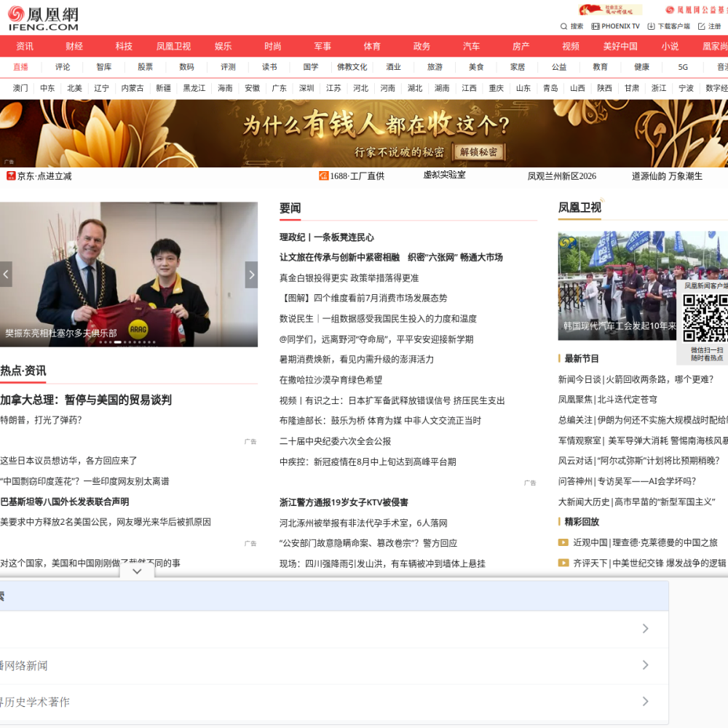Go back with the left carousel arrow
The height and width of the screenshot is (728, 728).
[x=6, y=274]
